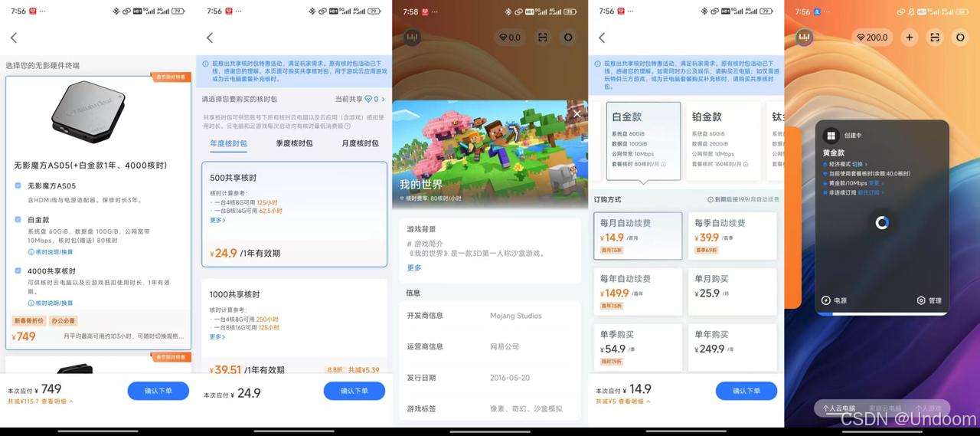Select 每月自动续费 ¥14.9 option
The height and width of the screenshot is (436, 980).
point(638,236)
